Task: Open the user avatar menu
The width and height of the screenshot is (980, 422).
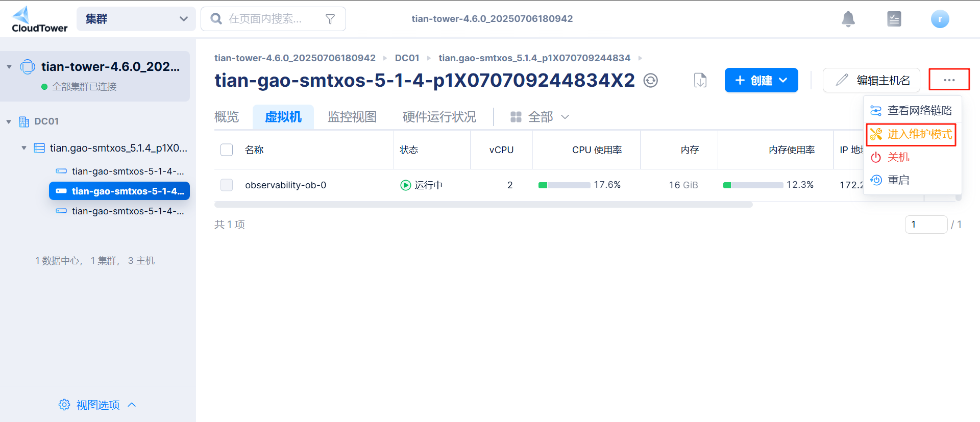Action: (x=940, y=19)
